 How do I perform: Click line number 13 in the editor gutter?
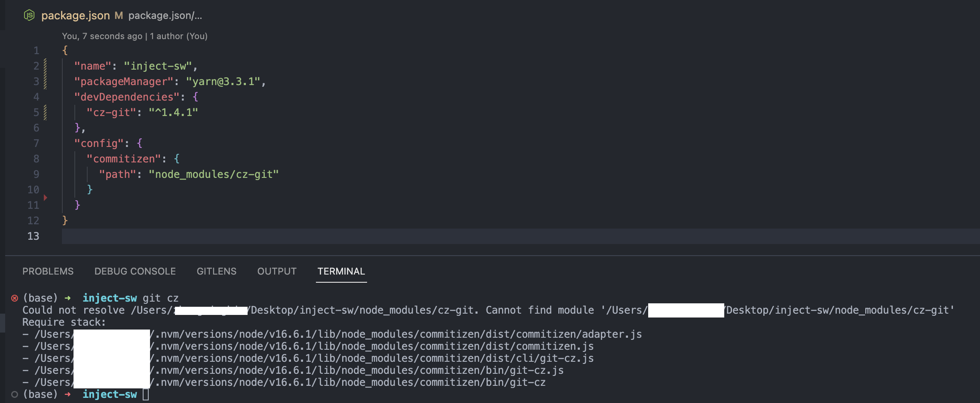pyautogui.click(x=33, y=236)
